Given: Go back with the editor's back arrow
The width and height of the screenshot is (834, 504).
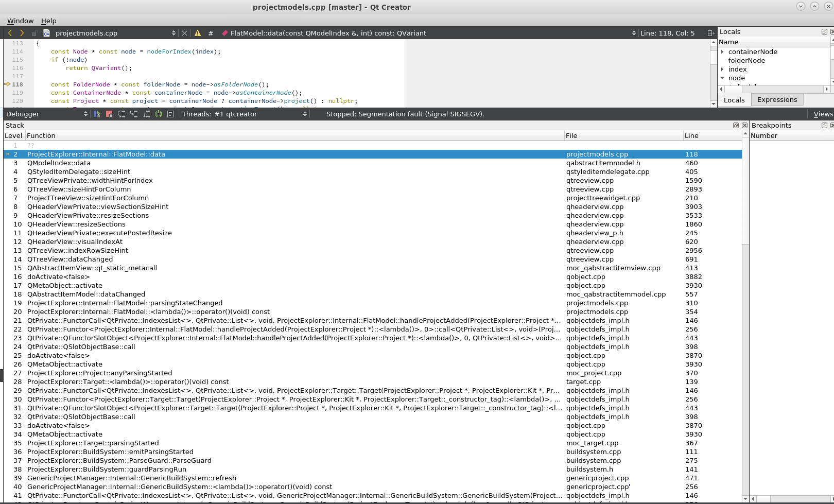Looking at the screenshot, I should coord(10,33).
